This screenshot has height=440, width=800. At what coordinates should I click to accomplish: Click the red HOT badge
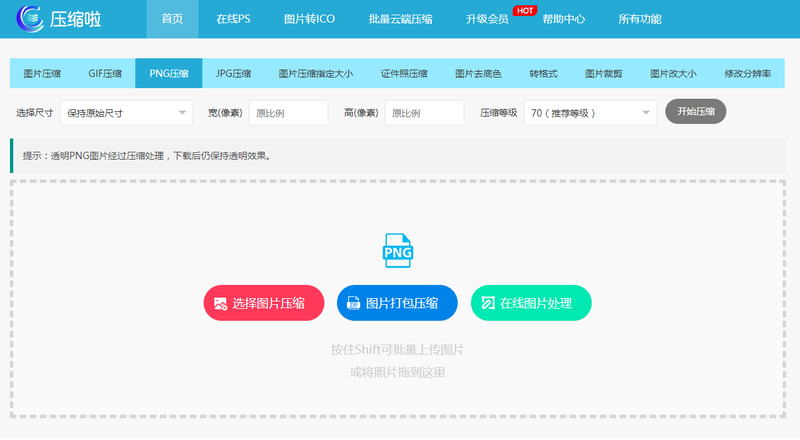(x=524, y=11)
